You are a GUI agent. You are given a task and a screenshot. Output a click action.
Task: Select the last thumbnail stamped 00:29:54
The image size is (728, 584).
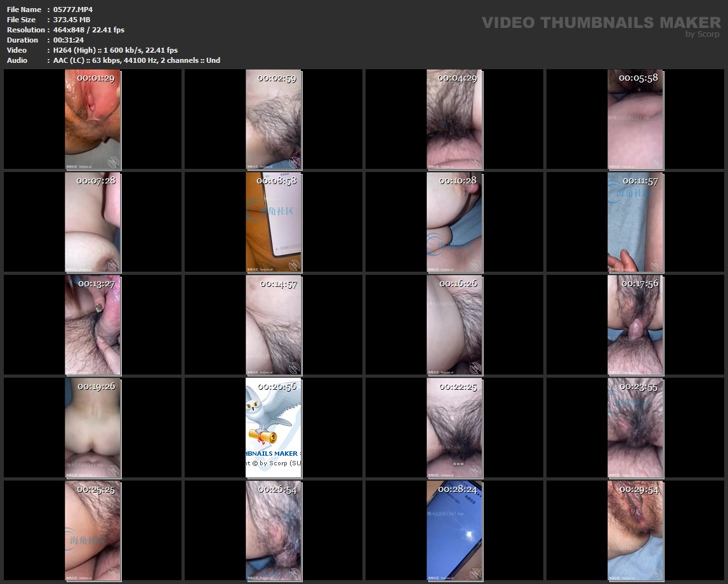coord(635,531)
